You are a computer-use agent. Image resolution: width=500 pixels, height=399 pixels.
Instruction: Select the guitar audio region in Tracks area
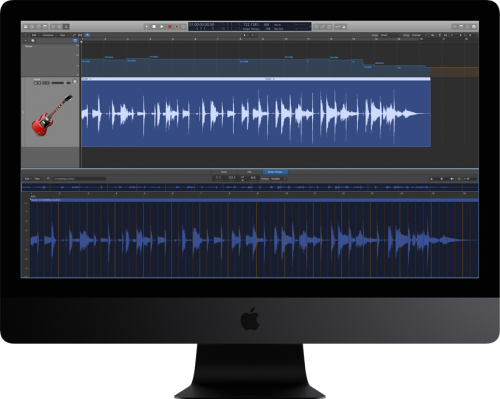(x=256, y=113)
